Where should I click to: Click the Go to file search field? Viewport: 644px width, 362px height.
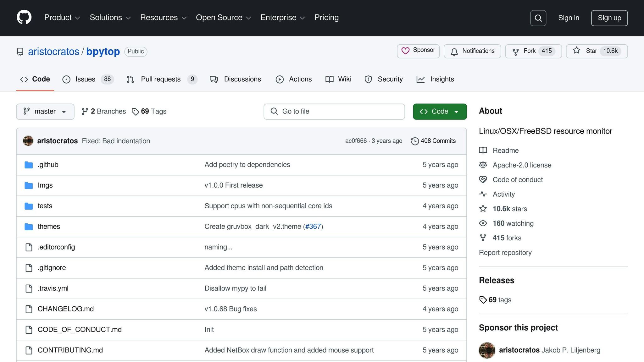pos(334,112)
